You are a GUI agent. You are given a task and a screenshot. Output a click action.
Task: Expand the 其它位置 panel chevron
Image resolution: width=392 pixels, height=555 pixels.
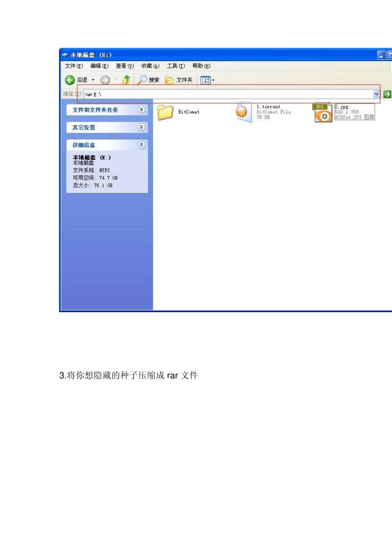click(142, 127)
